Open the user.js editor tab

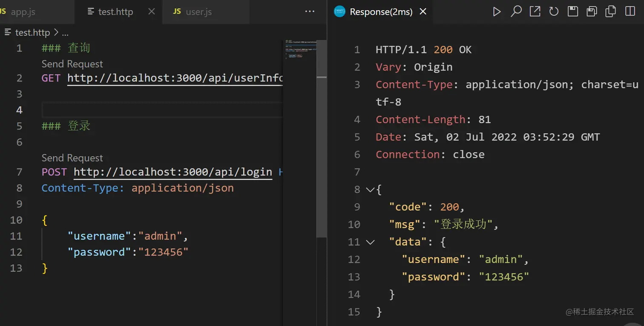198,12
